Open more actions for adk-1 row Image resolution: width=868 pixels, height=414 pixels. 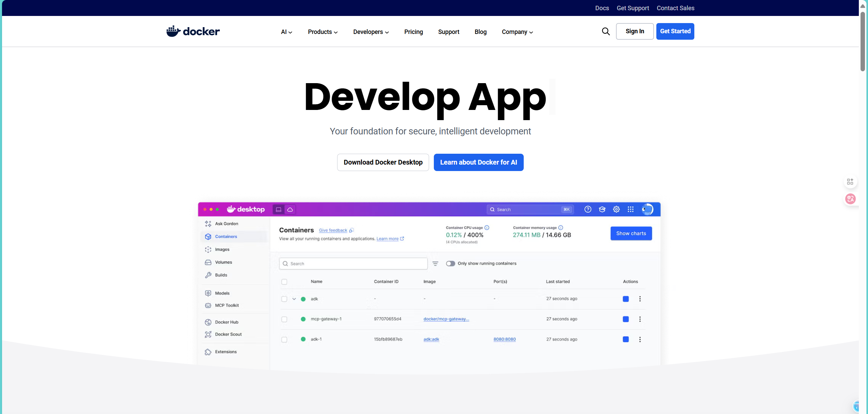click(640, 339)
